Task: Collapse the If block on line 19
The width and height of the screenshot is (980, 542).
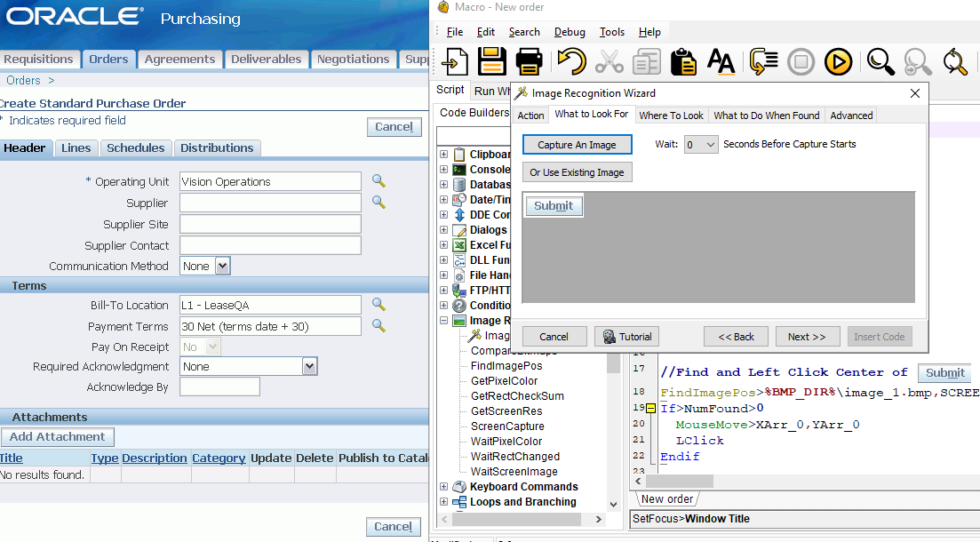Action: click(x=650, y=408)
